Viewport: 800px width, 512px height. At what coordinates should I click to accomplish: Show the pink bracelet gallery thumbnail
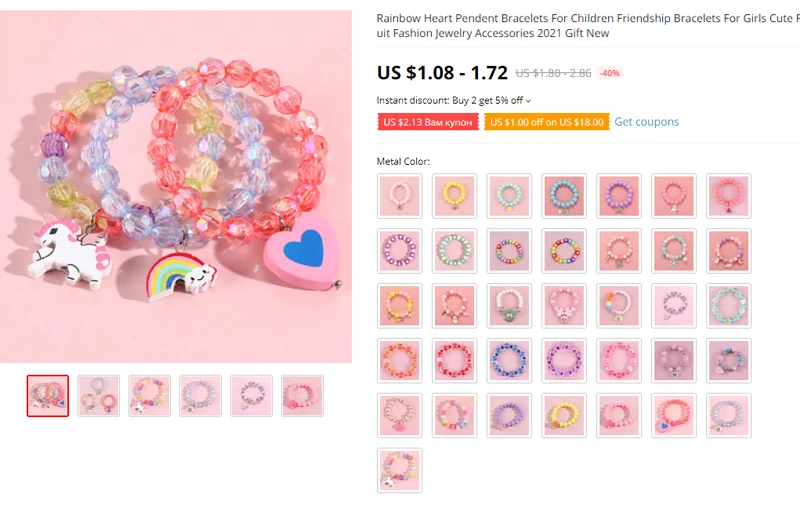tap(302, 396)
